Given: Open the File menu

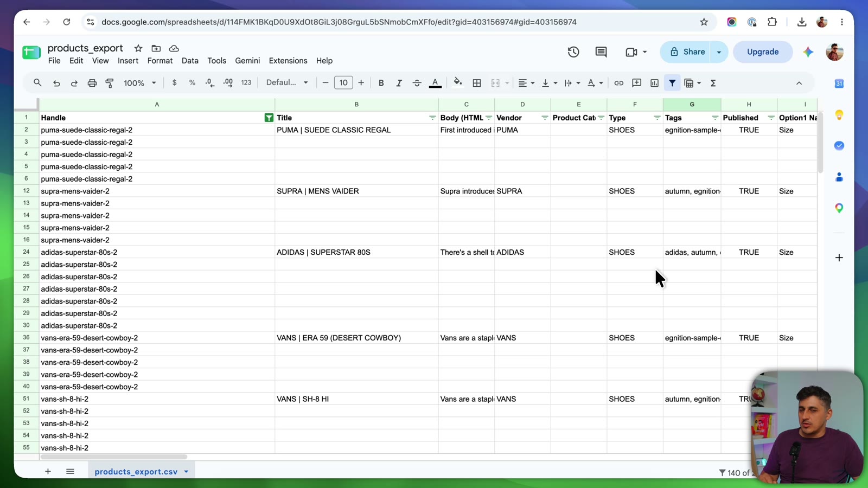Looking at the screenshot, I should [x=54, y=61].
